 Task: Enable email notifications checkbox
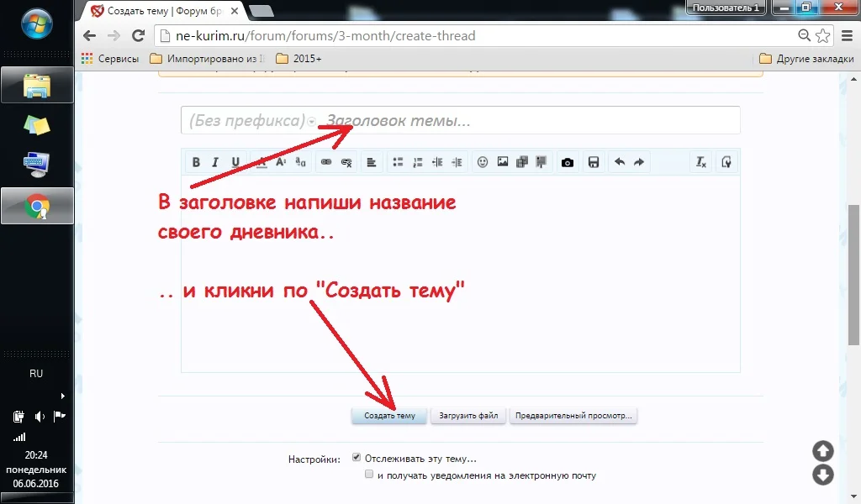pos(369,474)
